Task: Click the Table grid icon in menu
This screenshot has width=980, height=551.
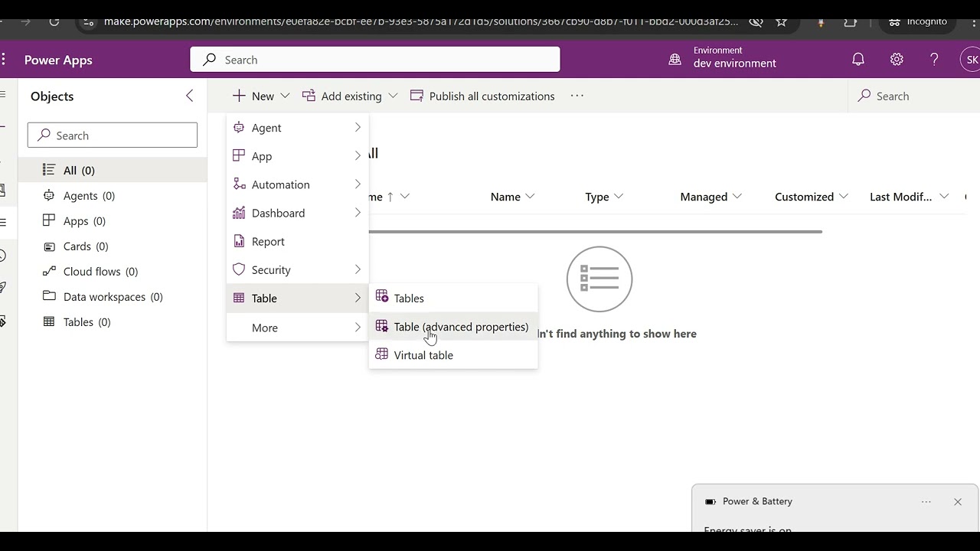Action: click(x=239, y=298)
